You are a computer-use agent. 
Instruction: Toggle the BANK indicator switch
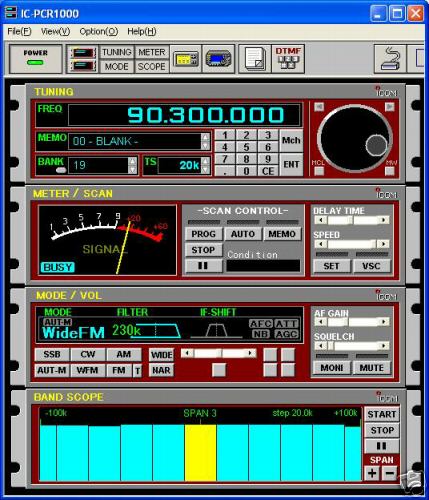point(61,170)
